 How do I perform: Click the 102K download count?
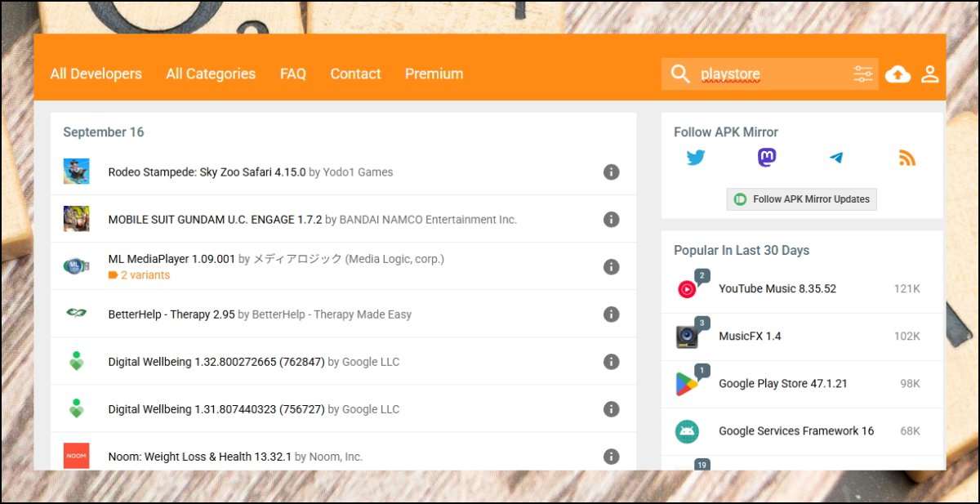point(906,337)
